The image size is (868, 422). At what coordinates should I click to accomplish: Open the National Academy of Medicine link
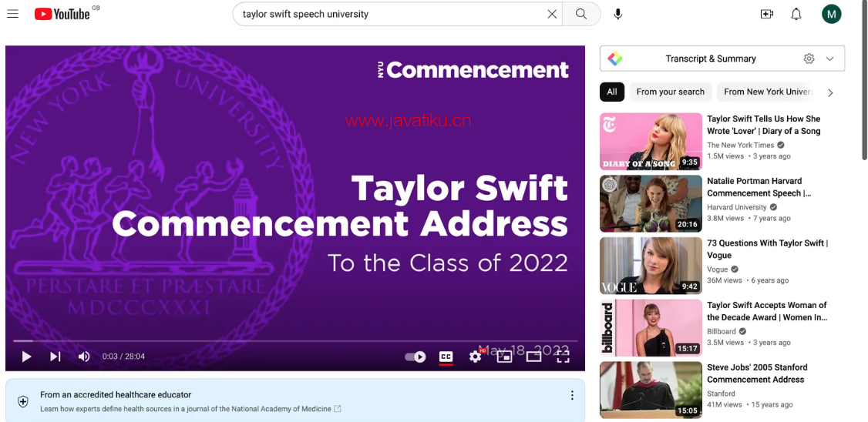(x=191, y=409)
